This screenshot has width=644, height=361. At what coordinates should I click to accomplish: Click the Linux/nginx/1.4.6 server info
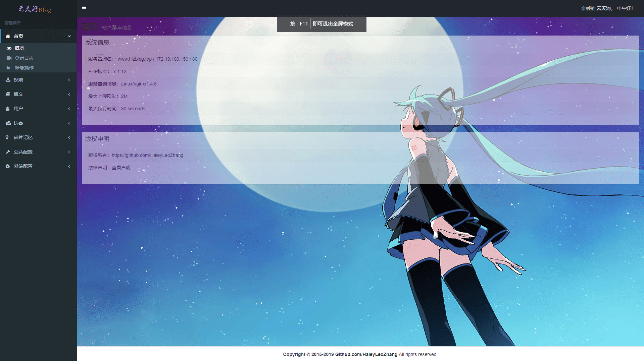pyautogui.click(x=139, y=84)
